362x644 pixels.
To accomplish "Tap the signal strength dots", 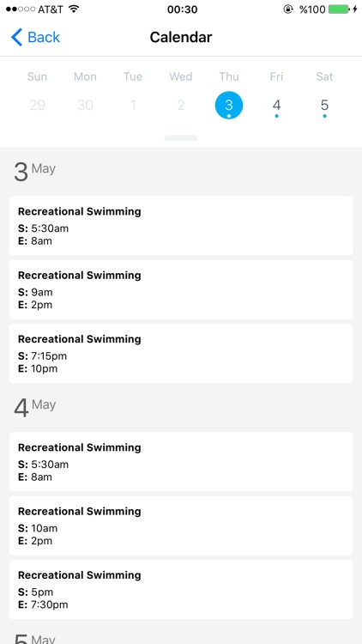I will click(21, 9).
